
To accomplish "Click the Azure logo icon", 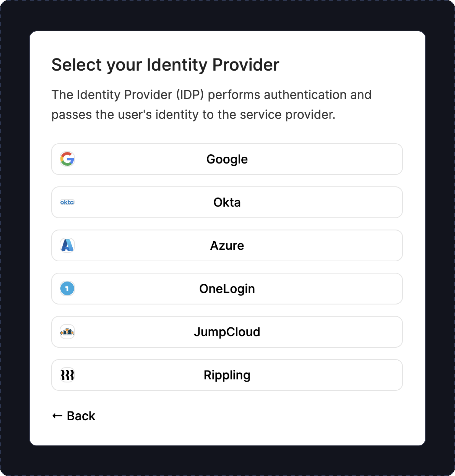I will 67,246.
